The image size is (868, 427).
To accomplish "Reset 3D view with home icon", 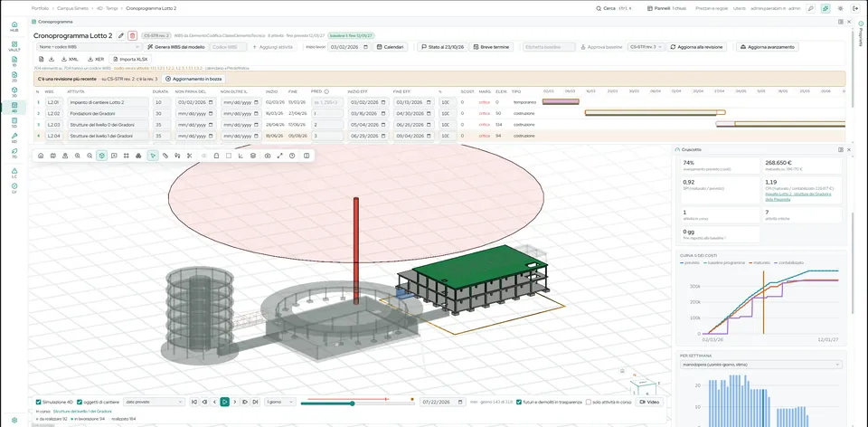I will 41,156.
